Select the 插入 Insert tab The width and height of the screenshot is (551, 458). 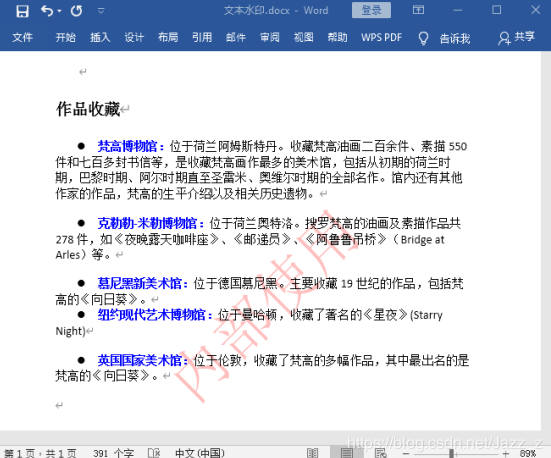[100, 37]
